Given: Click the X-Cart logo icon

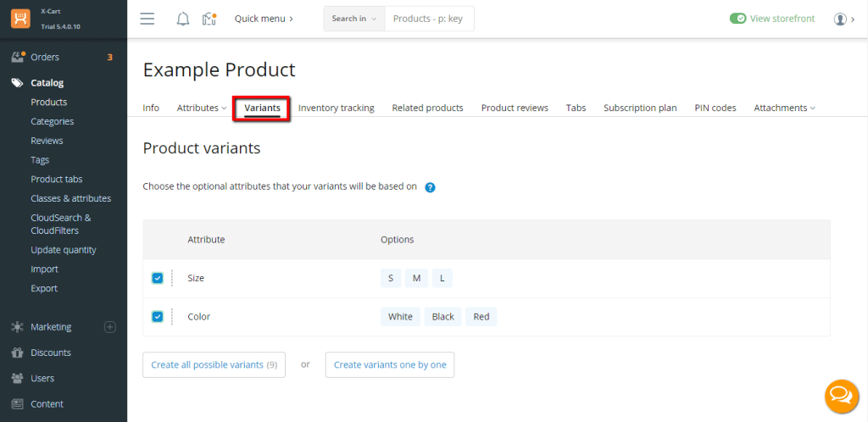Looking at the screenshot, I should 20,19.
